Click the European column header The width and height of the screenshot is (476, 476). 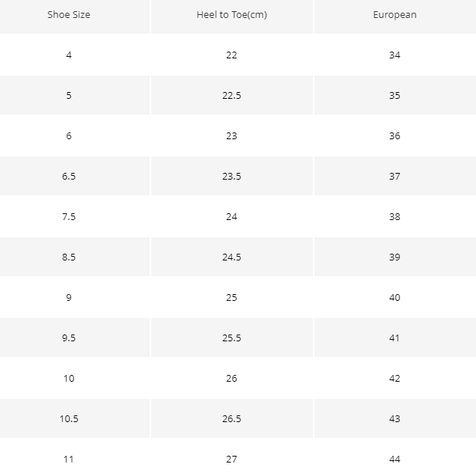394,15
